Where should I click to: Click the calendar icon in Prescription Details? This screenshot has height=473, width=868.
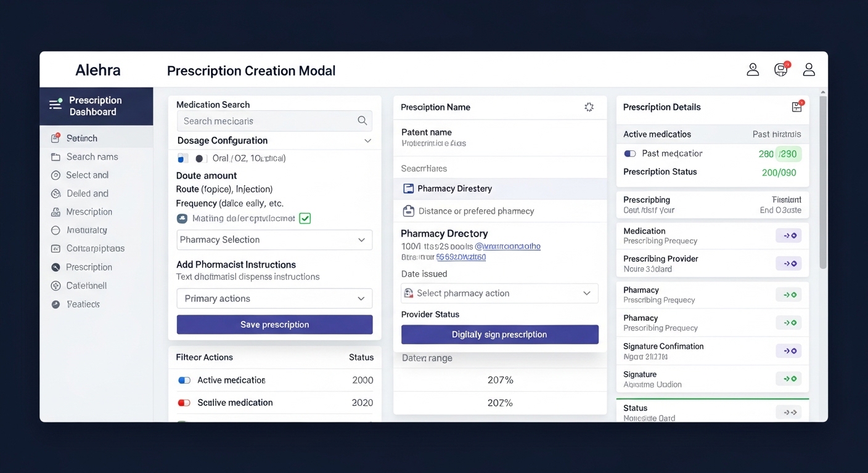point(796,107)
